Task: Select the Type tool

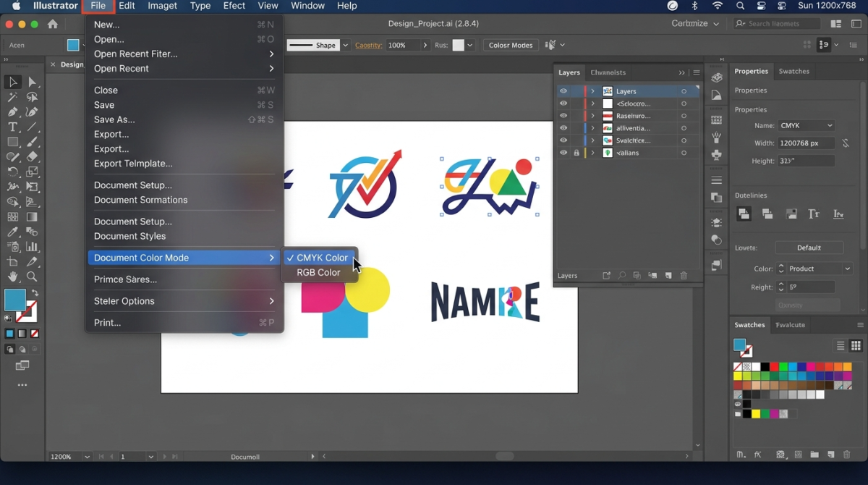Action: [x=12, y=127]
